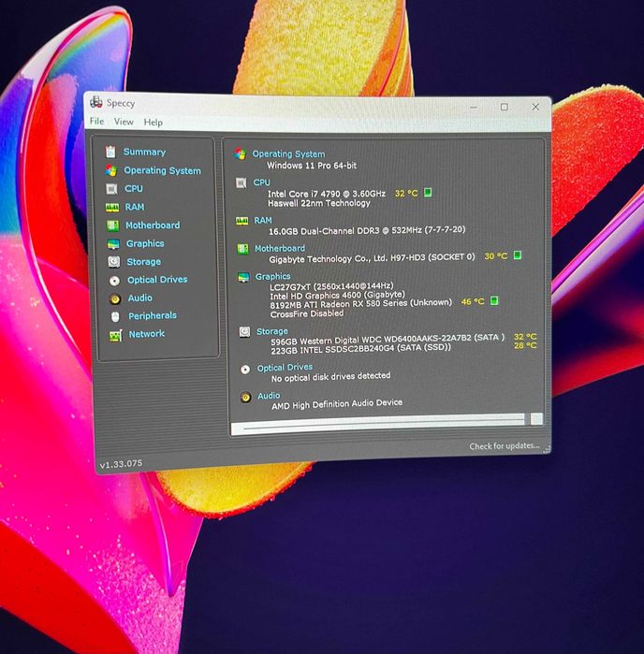Viewport: 644px width, 654px height.
Task: Click the Optical Drives disc icon in the sidebar
Action: (115, 281)
